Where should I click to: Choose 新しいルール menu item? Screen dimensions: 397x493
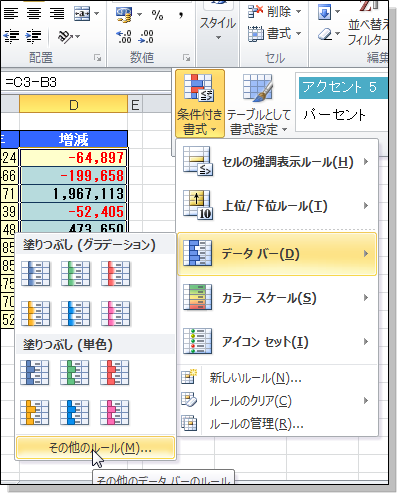tap(277, 378)
